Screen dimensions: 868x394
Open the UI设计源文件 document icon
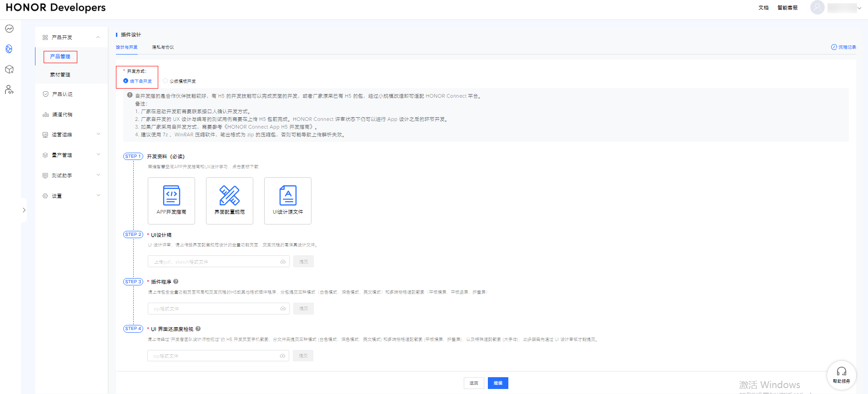(x=288, y=196)
